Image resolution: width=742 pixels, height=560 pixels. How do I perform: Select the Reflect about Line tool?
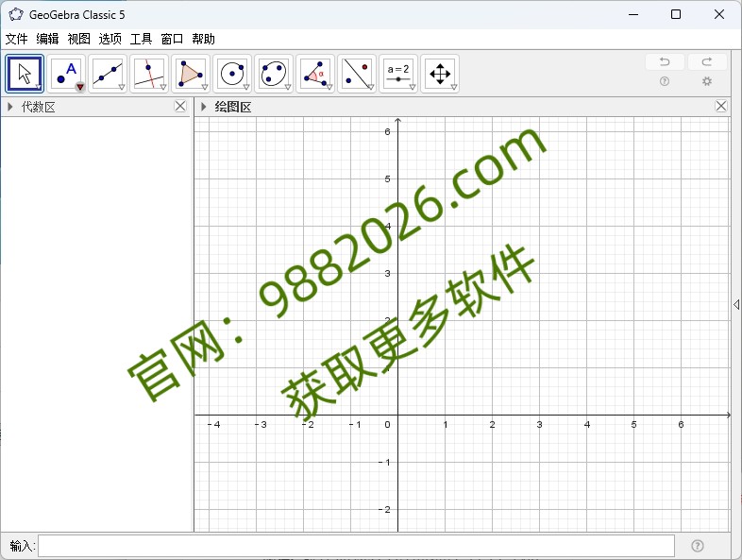357,74
